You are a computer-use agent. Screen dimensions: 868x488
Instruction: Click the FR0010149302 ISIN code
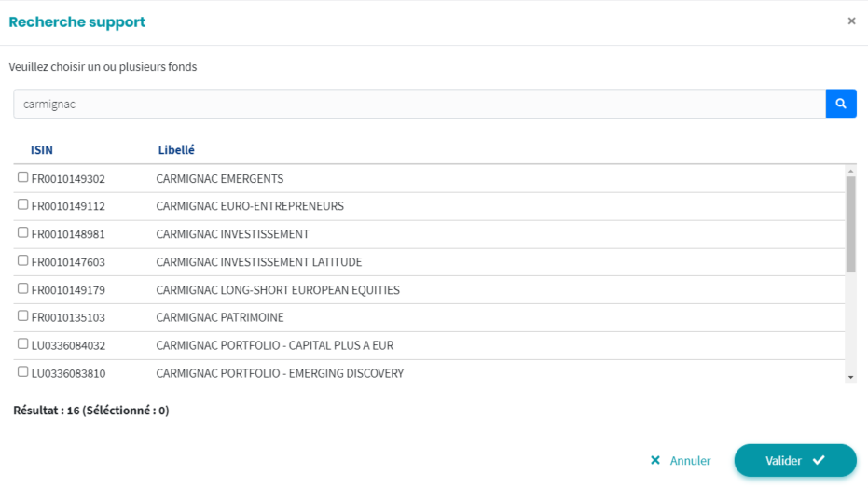[68, 179]
